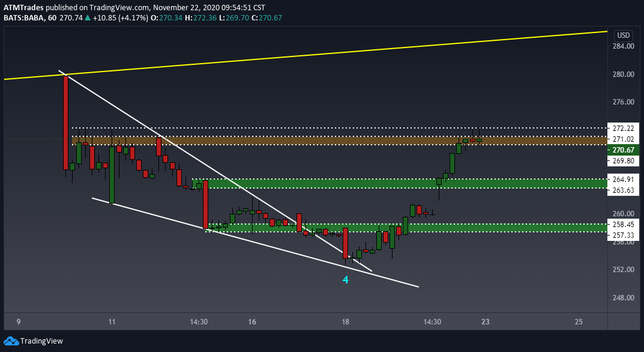Select the BATS:BABA, 60 symbol label
The width and height of the screenshot is (644, 352).
(30, 18)
